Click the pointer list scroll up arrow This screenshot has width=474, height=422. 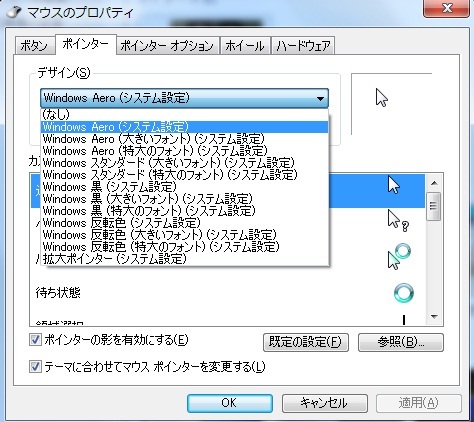[434, 183]
